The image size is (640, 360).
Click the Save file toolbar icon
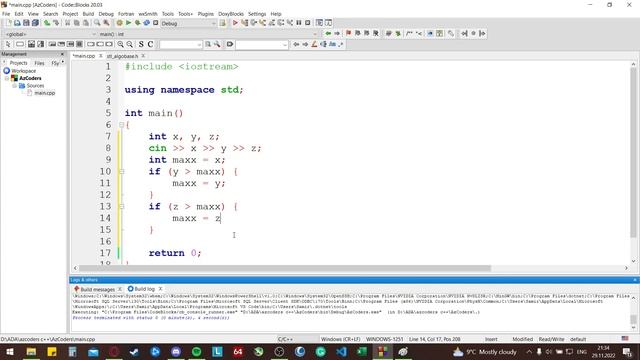pos(26,23)
